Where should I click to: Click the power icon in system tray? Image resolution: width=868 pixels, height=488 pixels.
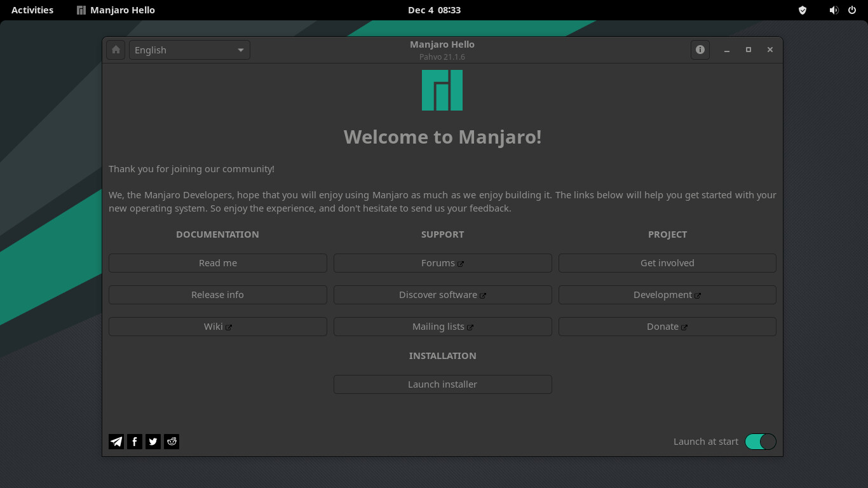852,10
